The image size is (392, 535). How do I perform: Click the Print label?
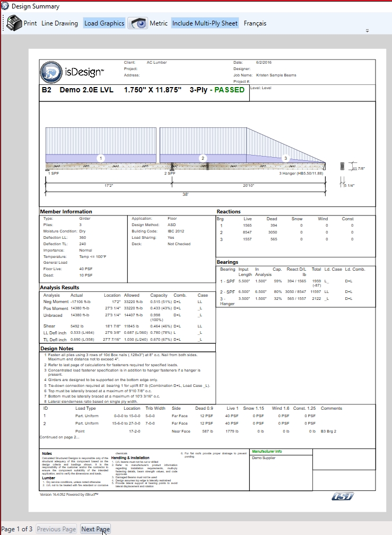[x=30, y=23]
